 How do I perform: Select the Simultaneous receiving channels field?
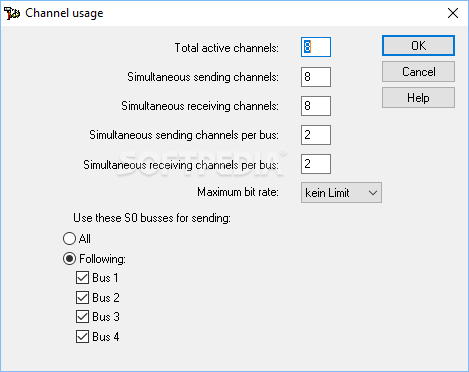click(x=316, y=106)
